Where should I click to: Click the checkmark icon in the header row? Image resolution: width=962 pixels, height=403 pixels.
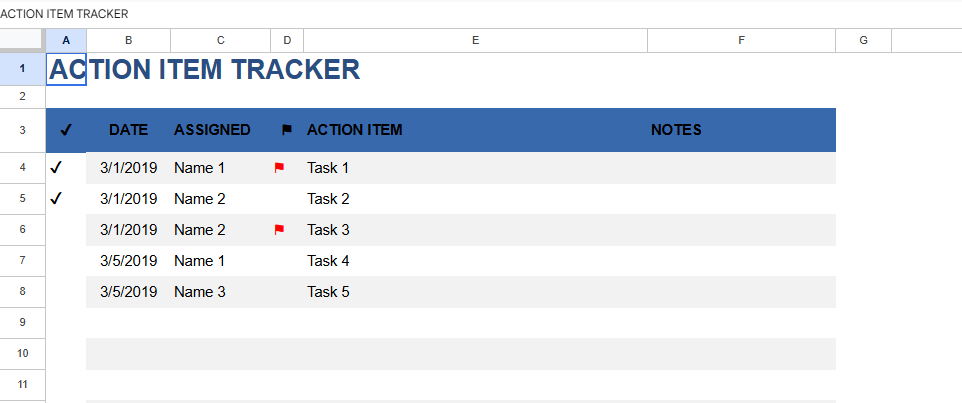66,130
